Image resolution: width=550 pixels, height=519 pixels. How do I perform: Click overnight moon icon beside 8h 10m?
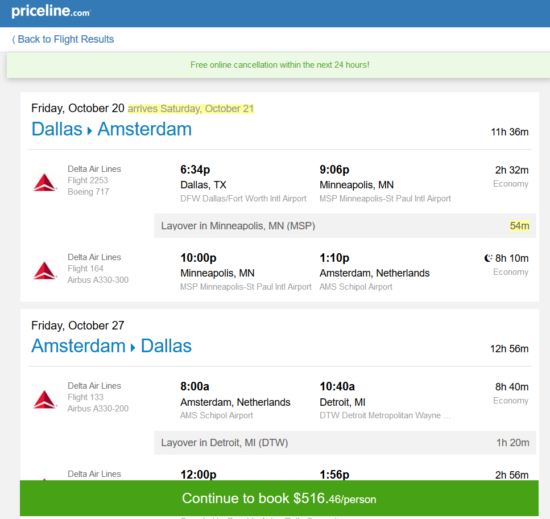pos(488,258)
